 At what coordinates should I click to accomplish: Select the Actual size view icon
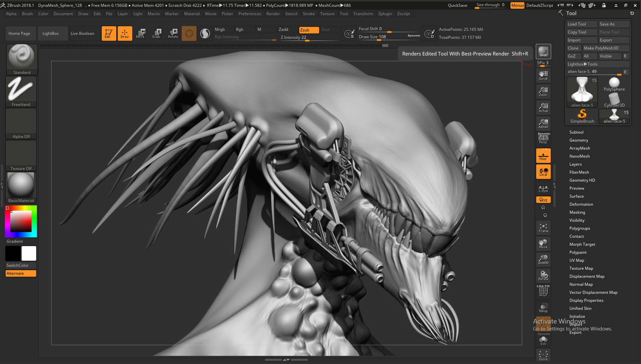[x=543, y=107]
